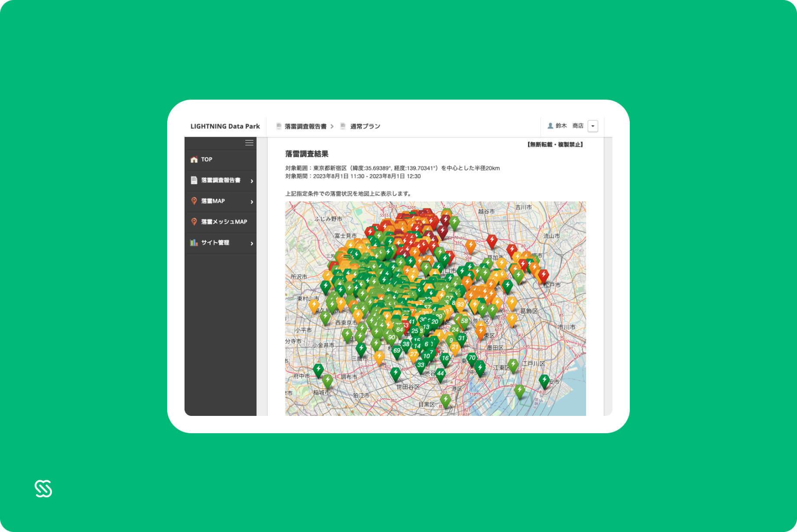
Task: Expand the 落雷調査報告書 submenu chevron
Action: (252, 181)
